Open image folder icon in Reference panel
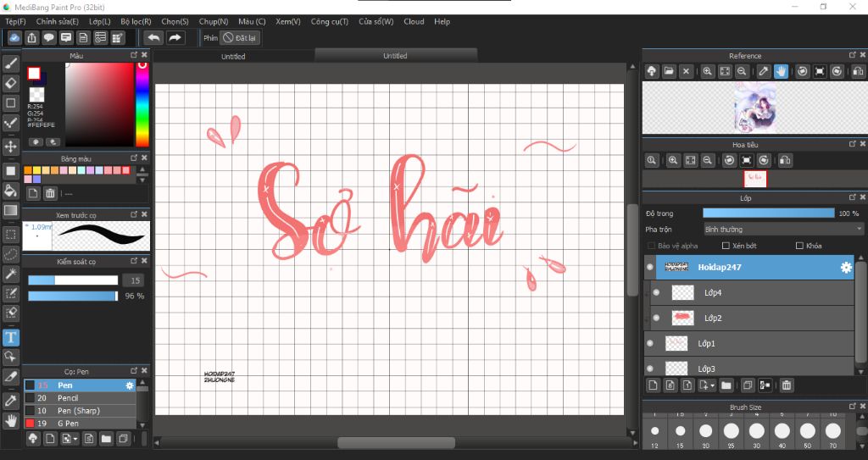The image size is (868, 460). [x=669, y=71]
